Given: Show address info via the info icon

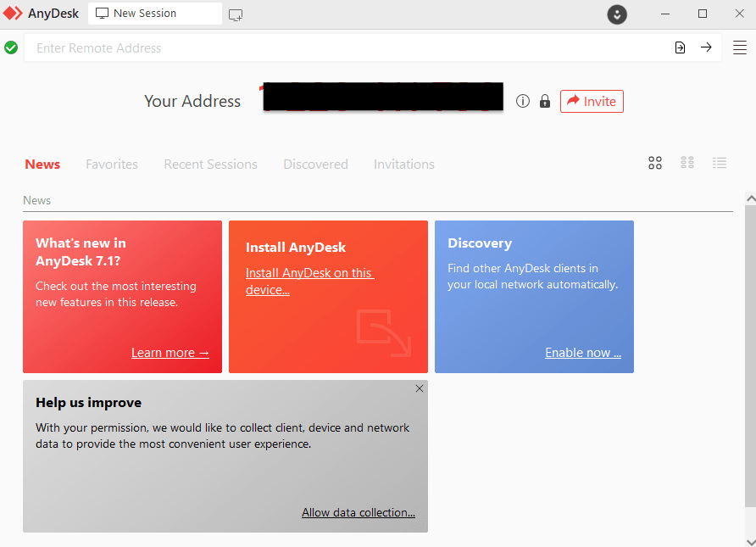Looking at the screenshot, I should (523, 101).
